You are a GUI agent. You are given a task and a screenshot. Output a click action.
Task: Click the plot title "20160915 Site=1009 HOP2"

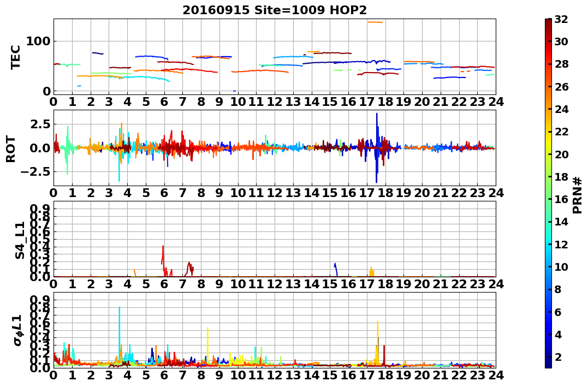pyautogui.click(x=275, y=10)
